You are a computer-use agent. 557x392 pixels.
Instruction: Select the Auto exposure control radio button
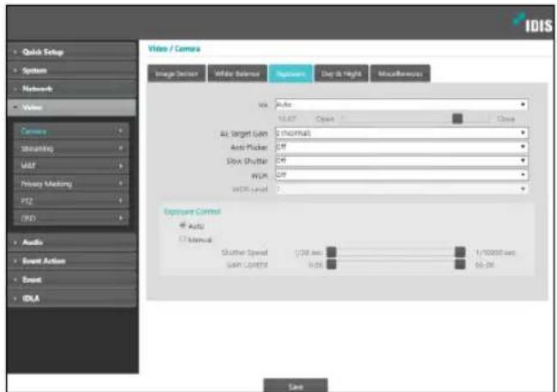pos(183,225)
